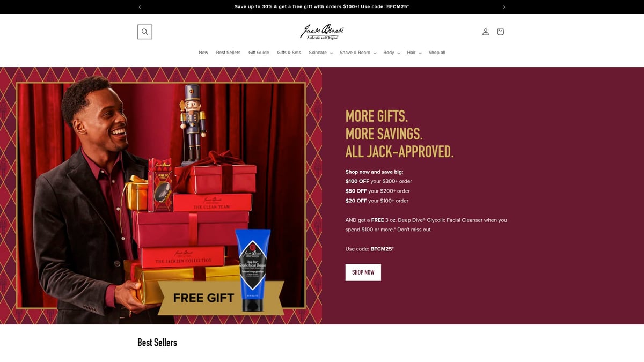Click the Deep Dive cleanser tube image
This screenshot has height=362, width=644.
pyautogui.click(x=254, y=269)
